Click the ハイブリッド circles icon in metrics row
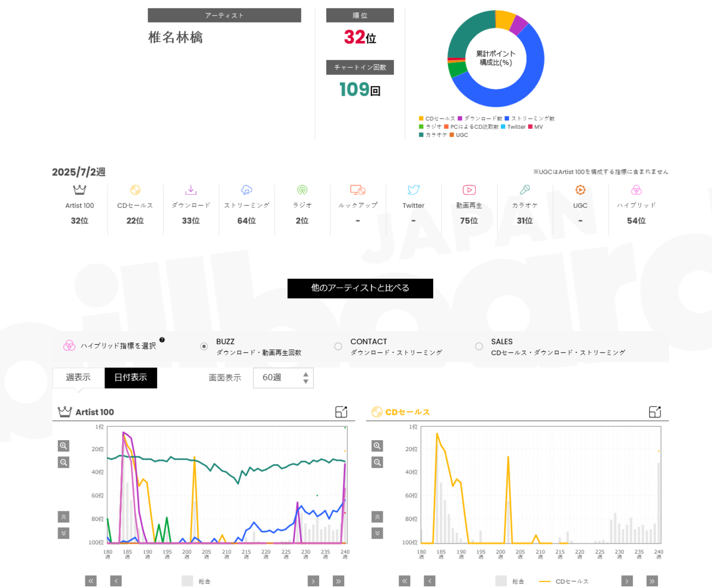 (x=636, y=190)
